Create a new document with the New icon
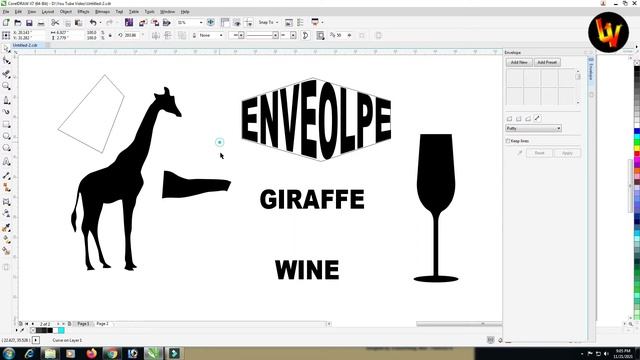Viewport: 640px width, 360px height. pyautogui.click(x=6, y=23)
